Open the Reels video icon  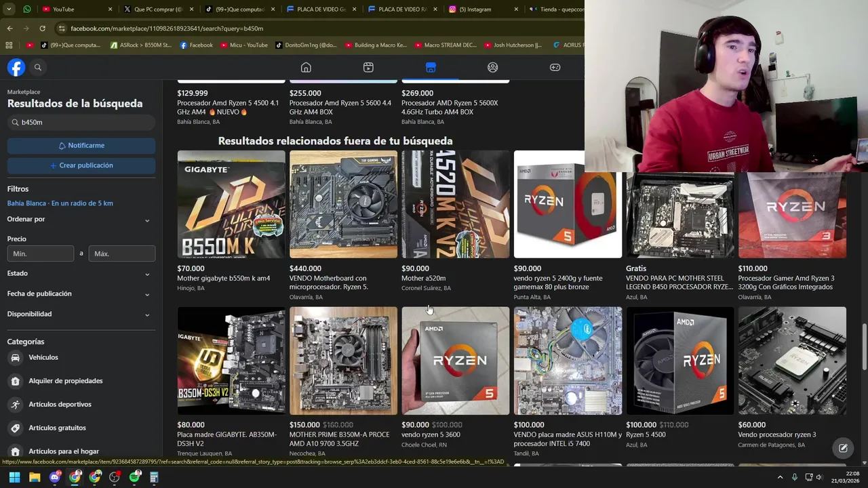tap(368, 67)
